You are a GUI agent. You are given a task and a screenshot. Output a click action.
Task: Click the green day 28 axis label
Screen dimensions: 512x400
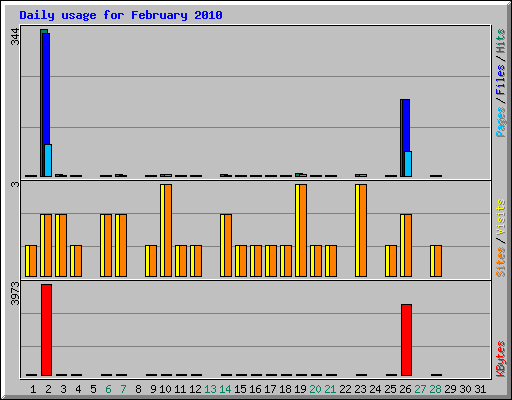[435, 389]
